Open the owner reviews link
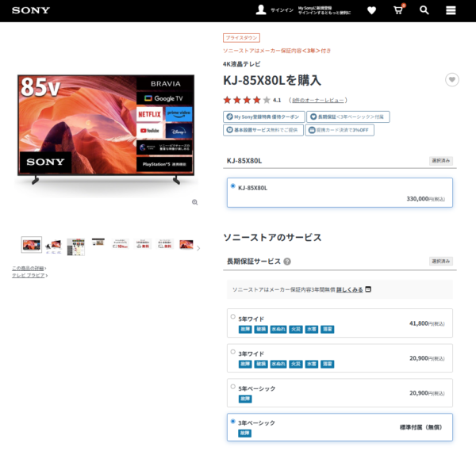Image resolution: width=476 pixels, height=451 pixels. [318, 101]
